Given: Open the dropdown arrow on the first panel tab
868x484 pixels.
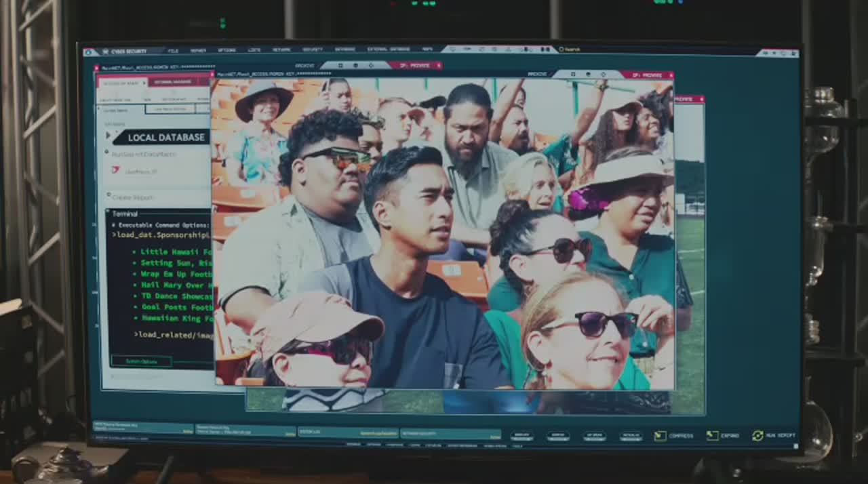Looking at the screenshot, I should point(144,83).
